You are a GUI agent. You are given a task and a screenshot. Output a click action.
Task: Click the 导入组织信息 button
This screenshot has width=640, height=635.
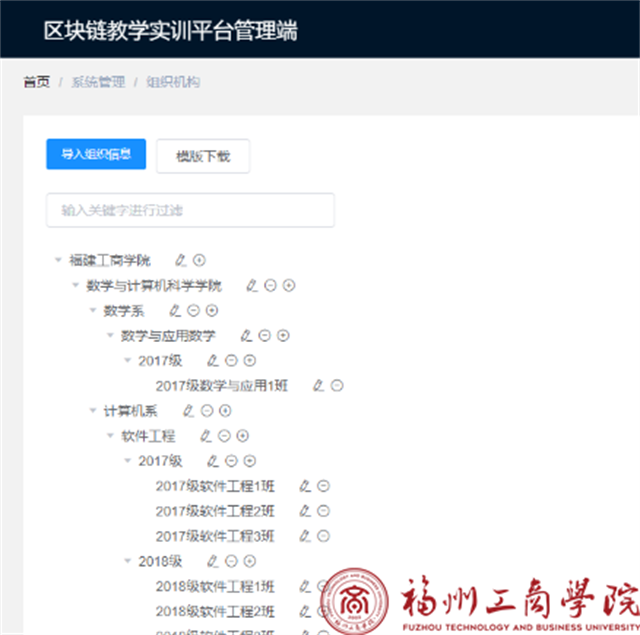tap(96, 154)
